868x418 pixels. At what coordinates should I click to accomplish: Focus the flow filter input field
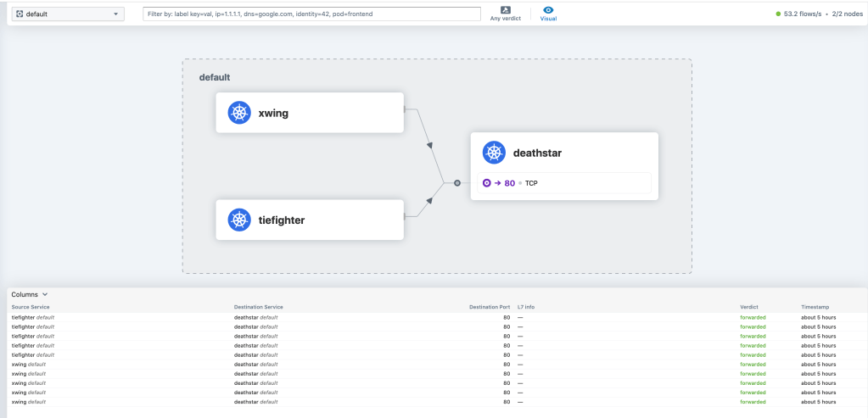tap(311, 14)
